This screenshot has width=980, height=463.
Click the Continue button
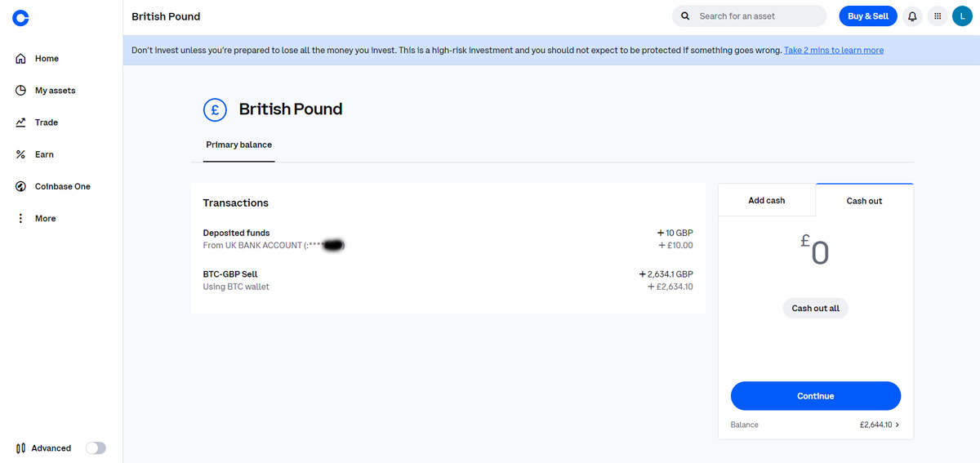[x=816, y=396]
